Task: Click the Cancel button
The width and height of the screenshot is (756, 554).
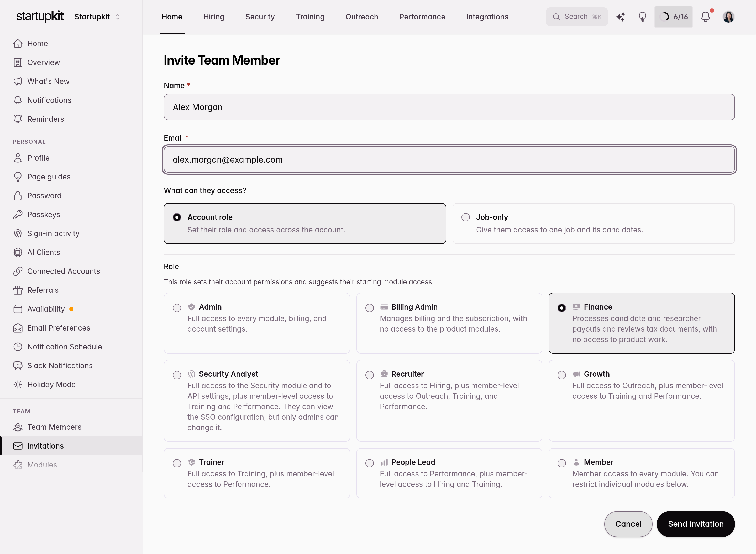Action: tap(628, 524)
